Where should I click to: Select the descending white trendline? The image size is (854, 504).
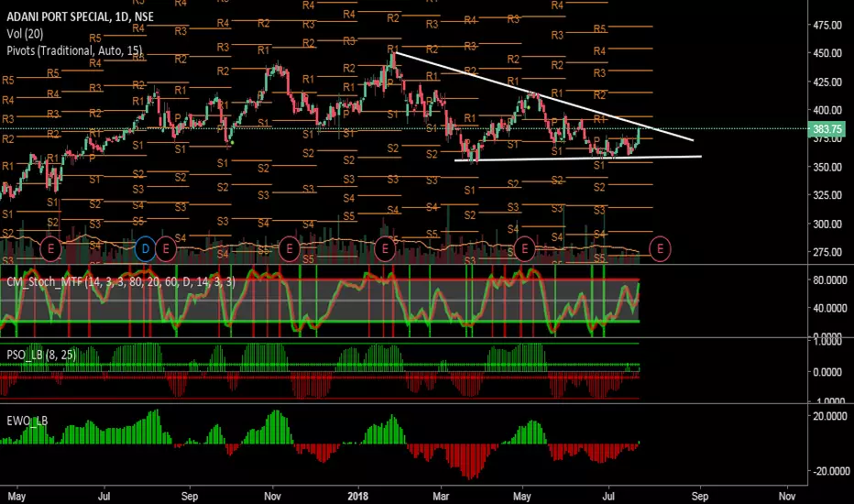(544, 97)
